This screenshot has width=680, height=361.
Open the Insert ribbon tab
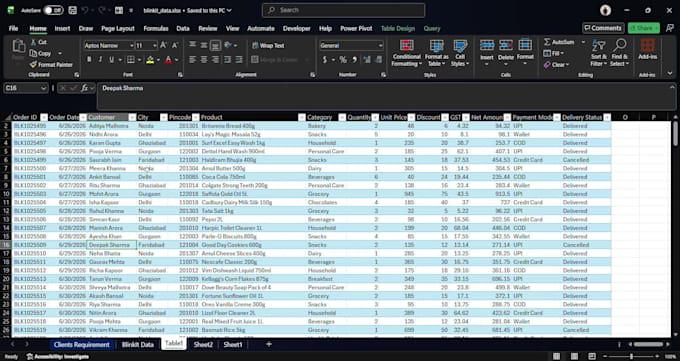tap(62, 28)
